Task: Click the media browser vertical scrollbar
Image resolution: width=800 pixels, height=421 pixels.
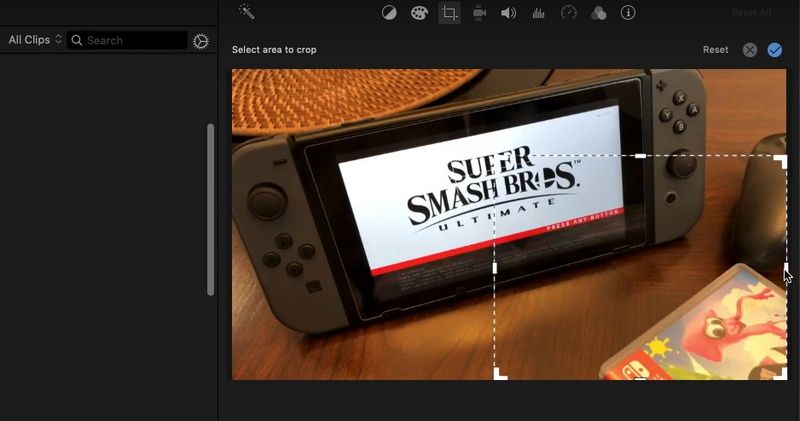Action: coord(210,210)
